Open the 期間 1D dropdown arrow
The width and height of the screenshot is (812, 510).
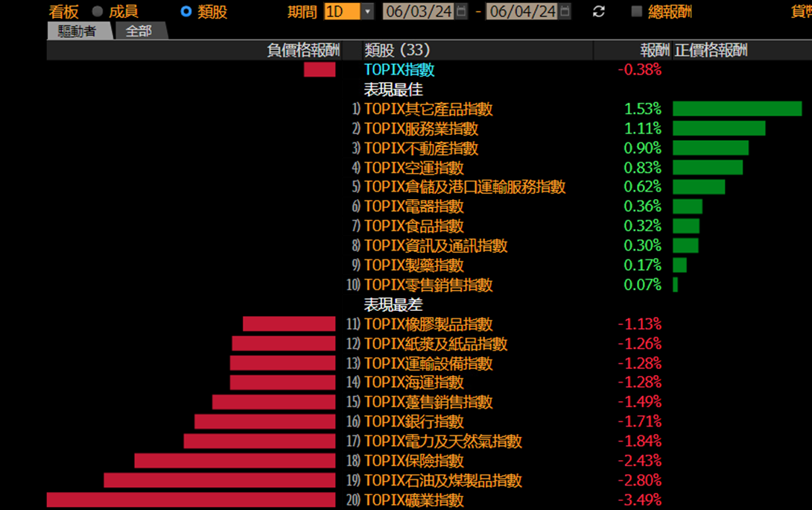(367, 11)
